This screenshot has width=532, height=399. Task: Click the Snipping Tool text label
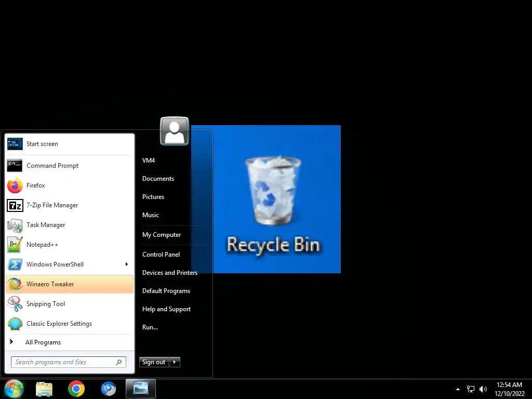[x=46, y=304]
